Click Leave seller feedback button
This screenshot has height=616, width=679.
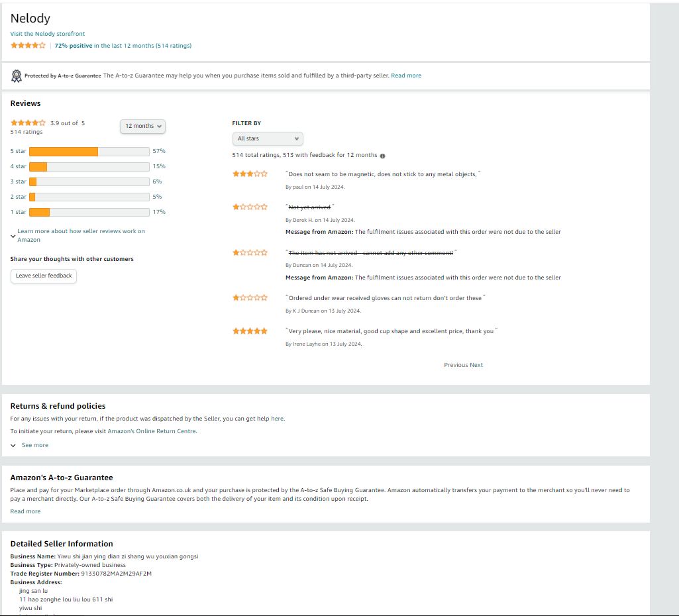click(x=44, y=276)
